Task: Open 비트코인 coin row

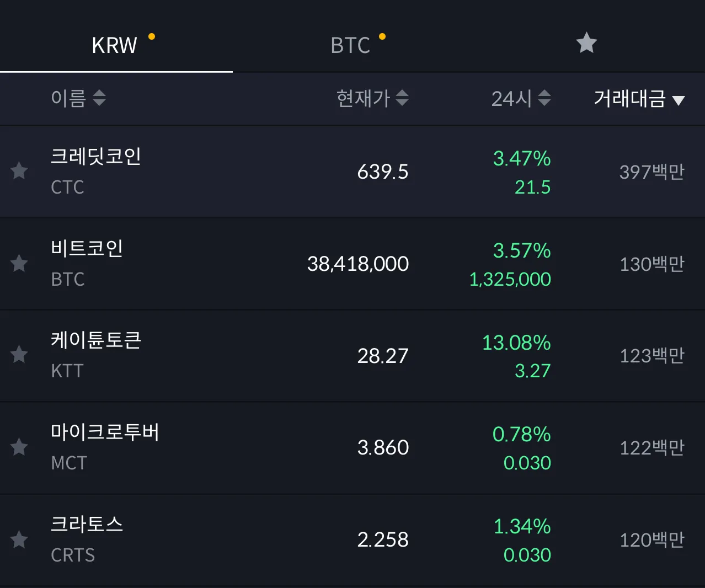Action: point(352,264)
